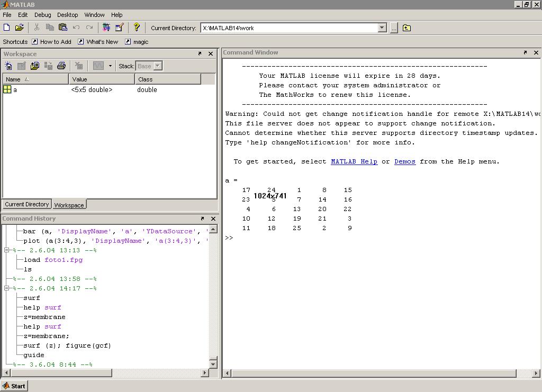Click the Value column header

(102, 79)
